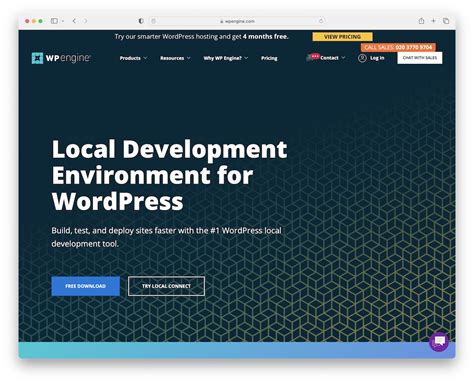Click the Log in link

coord(377,58)
